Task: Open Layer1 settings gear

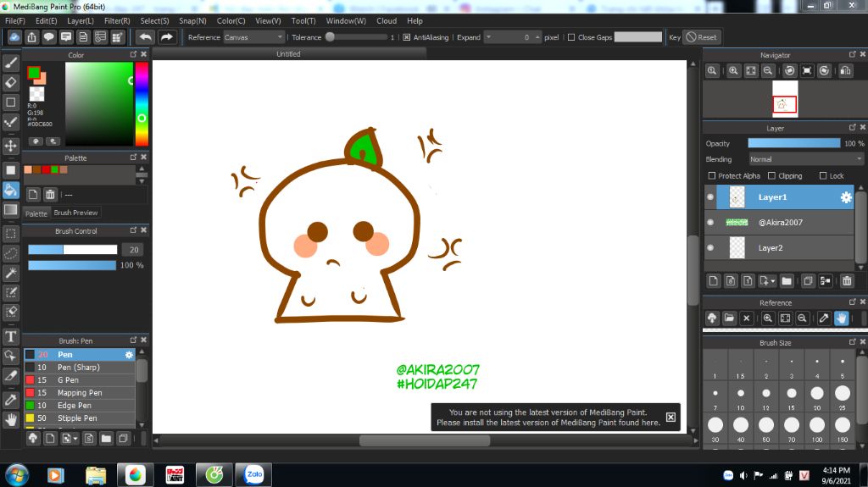Action: pyautogui.click(x=846, y=197)
